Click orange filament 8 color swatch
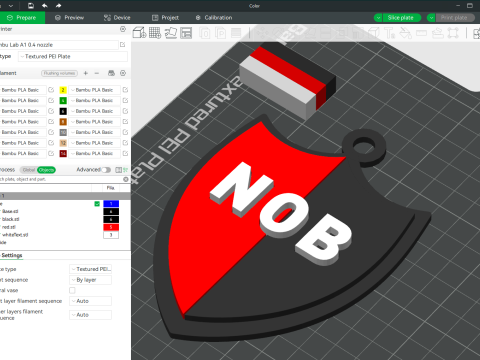The height and width of the screenshot is (360, 480). point(63,122)
